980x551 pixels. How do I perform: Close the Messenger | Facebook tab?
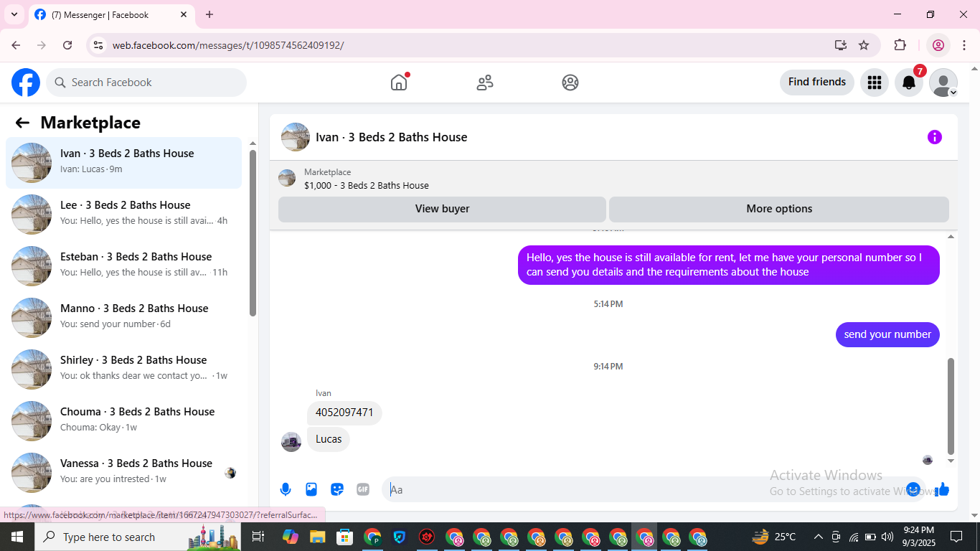click(x=184, y=14)
